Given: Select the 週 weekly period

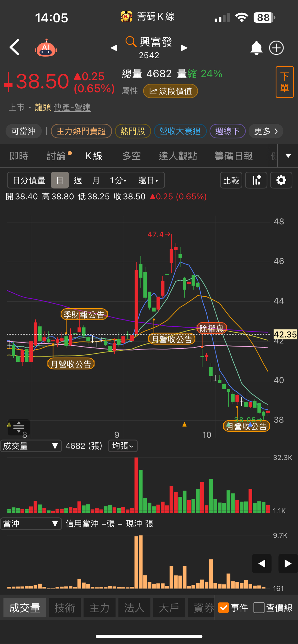Looking at the screenshot, I should 78,180.
